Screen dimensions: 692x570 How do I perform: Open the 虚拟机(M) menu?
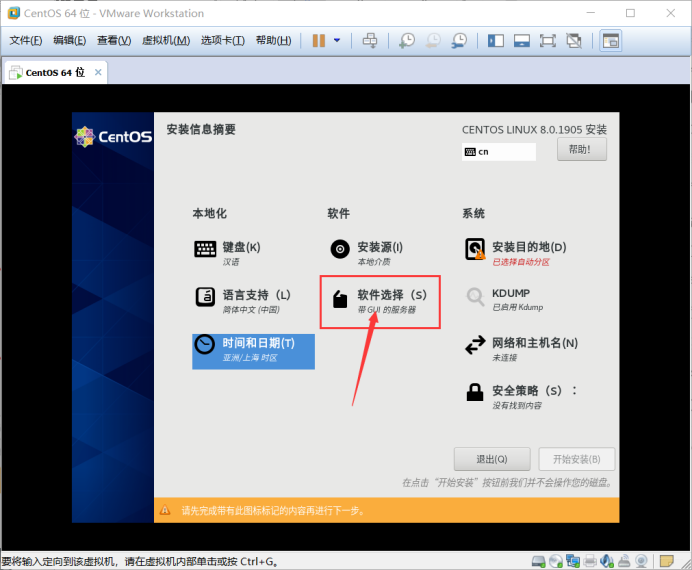[x=166, y=41]
